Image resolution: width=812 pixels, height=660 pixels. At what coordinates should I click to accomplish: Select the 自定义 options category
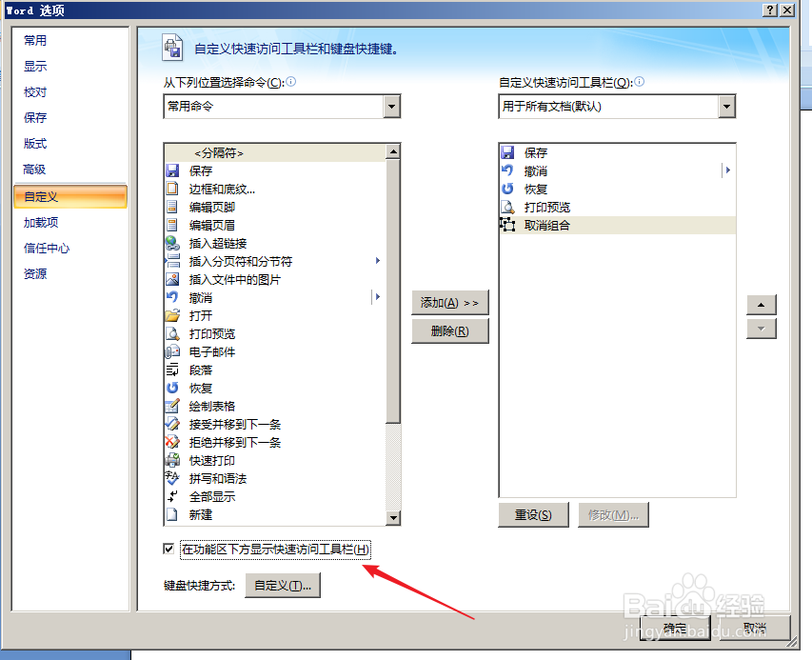coord(70,196)
